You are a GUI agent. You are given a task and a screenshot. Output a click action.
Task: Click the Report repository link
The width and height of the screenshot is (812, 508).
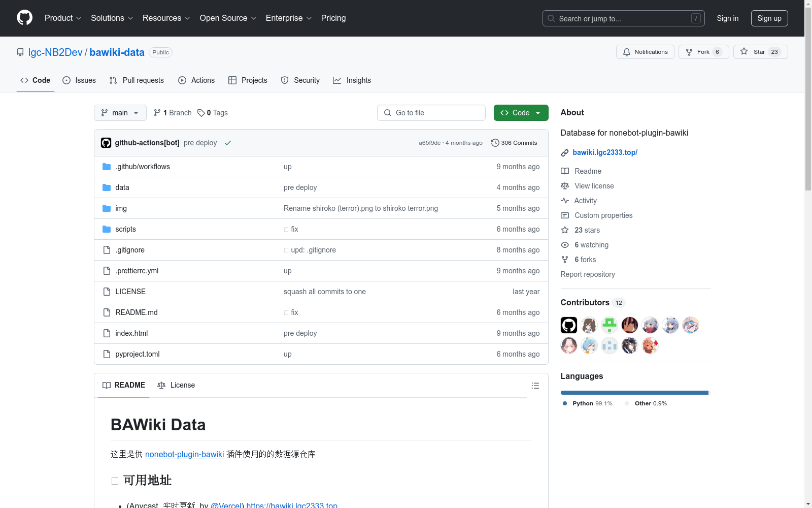pyautogui.click(x=588, y=274)
